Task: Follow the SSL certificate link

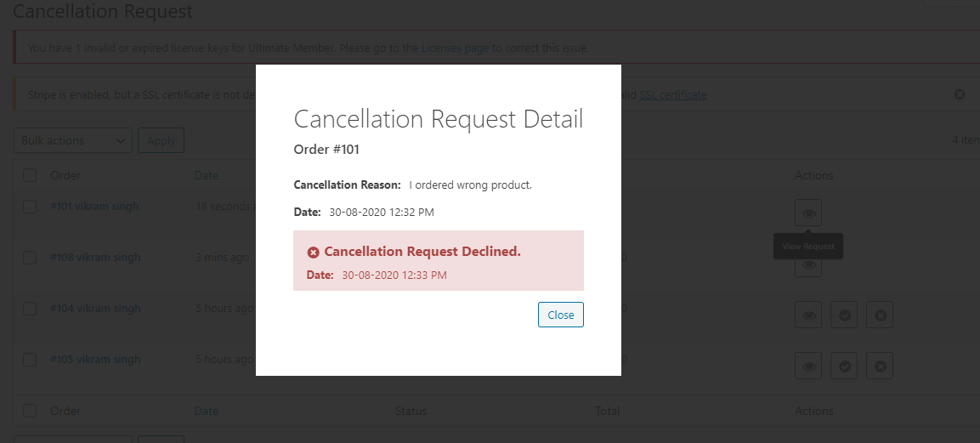Action: [673, 95]
